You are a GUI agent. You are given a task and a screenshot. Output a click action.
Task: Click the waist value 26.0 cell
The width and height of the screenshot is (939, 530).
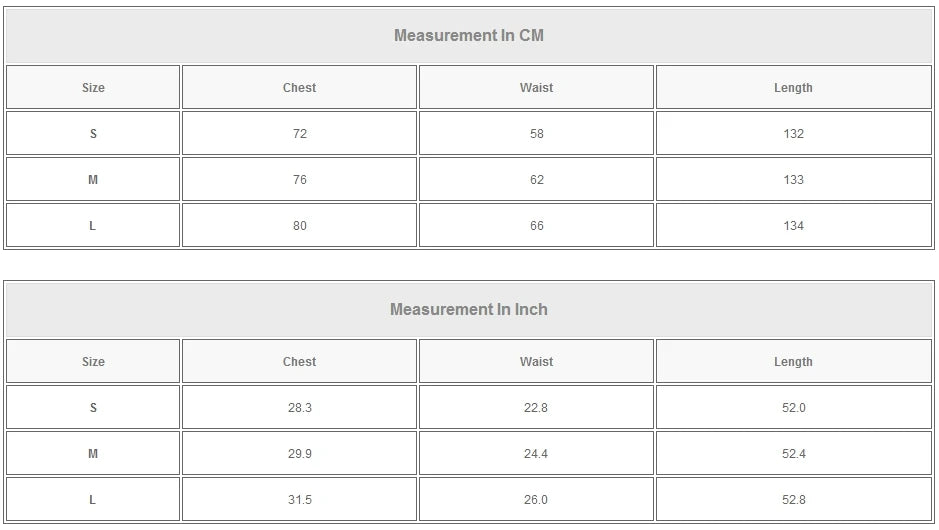(x=536, y=500)
